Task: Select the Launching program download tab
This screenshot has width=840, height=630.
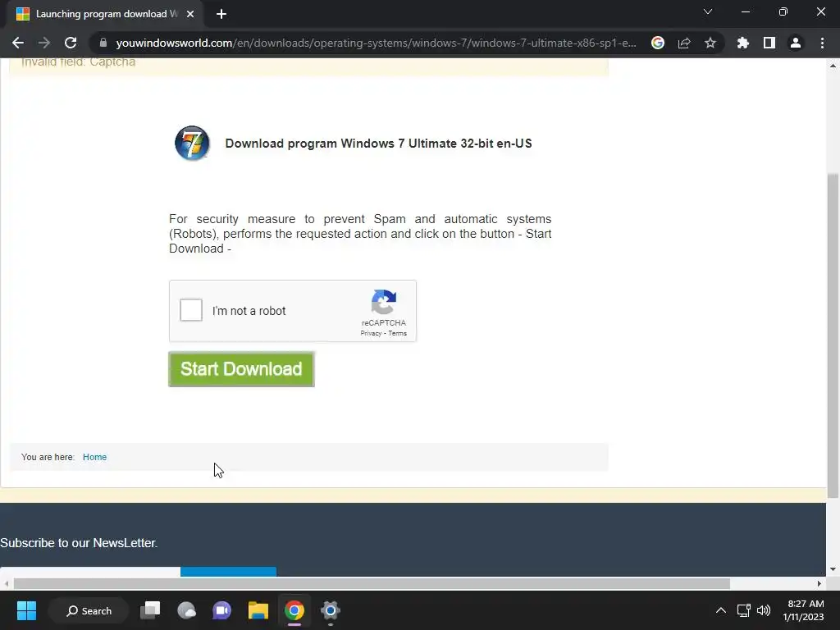Action: pos(104,14)
